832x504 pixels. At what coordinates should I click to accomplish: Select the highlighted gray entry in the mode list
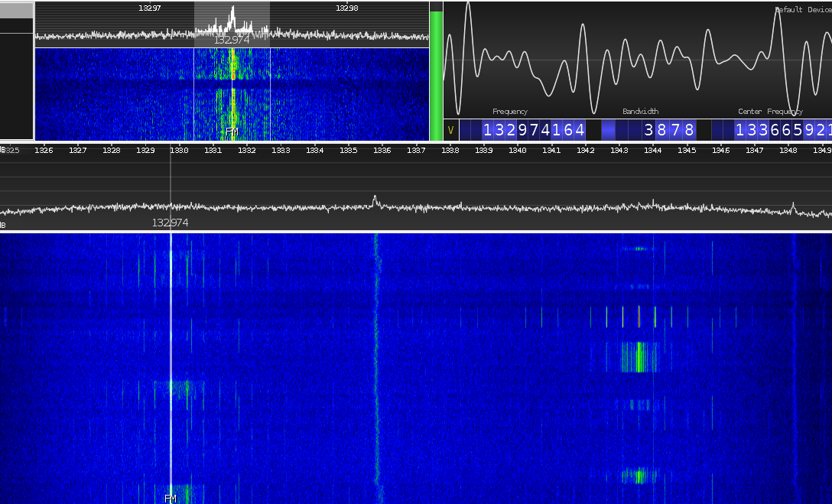[x=17, y=10]
